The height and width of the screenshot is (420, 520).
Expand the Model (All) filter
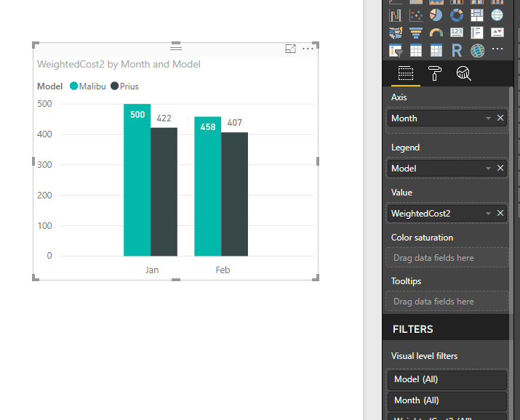[447, 379]
